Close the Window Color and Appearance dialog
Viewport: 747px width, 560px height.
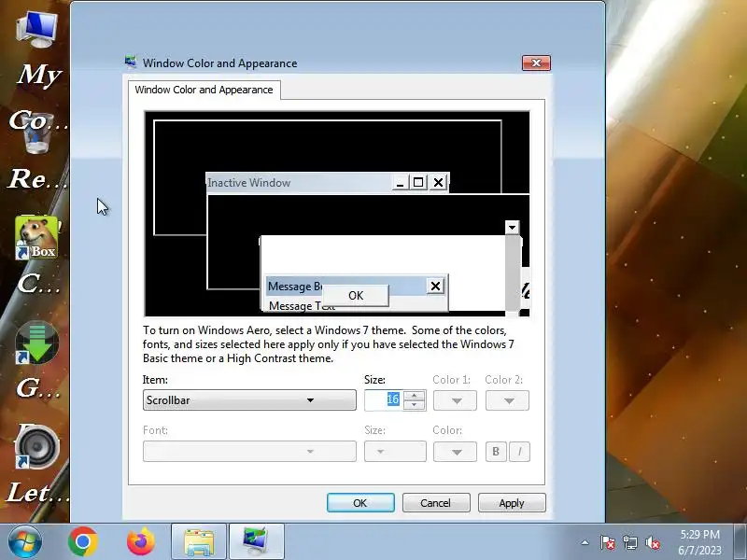[536, 63]
